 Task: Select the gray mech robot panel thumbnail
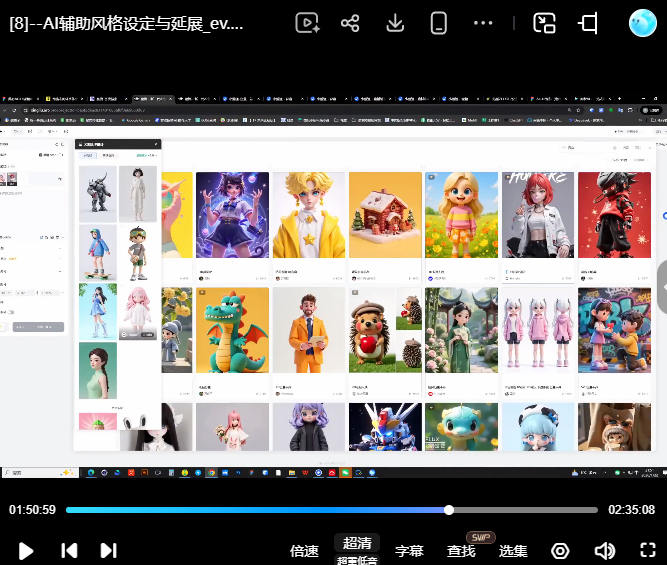pos(98,194)
